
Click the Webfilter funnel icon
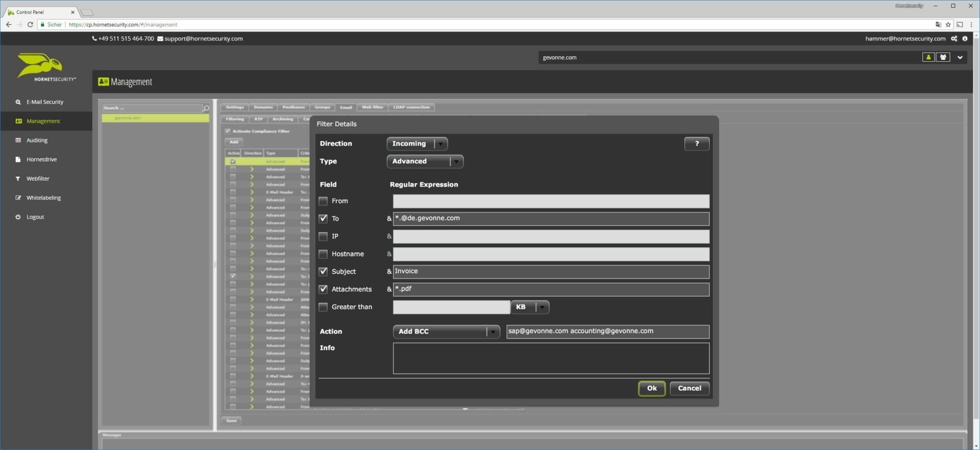pyautogui.click(x=18, y=179)
